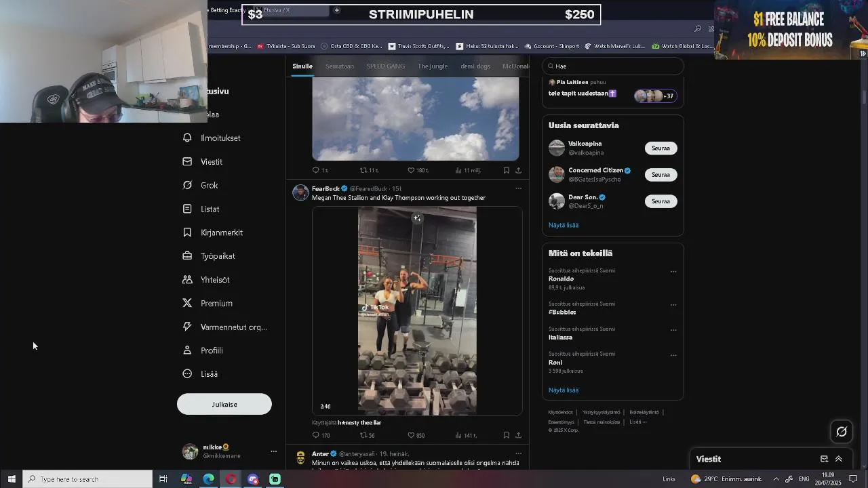Image resolution: width=868 pixels, height=488 pixels.
Task: Open options for Roni trend
Action: tap(673, 355)
